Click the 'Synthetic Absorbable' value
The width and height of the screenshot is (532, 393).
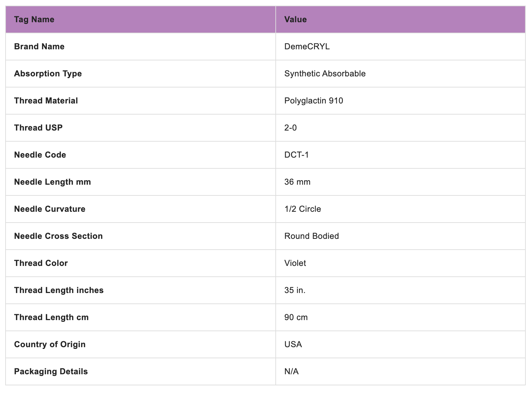coord(325,74)
